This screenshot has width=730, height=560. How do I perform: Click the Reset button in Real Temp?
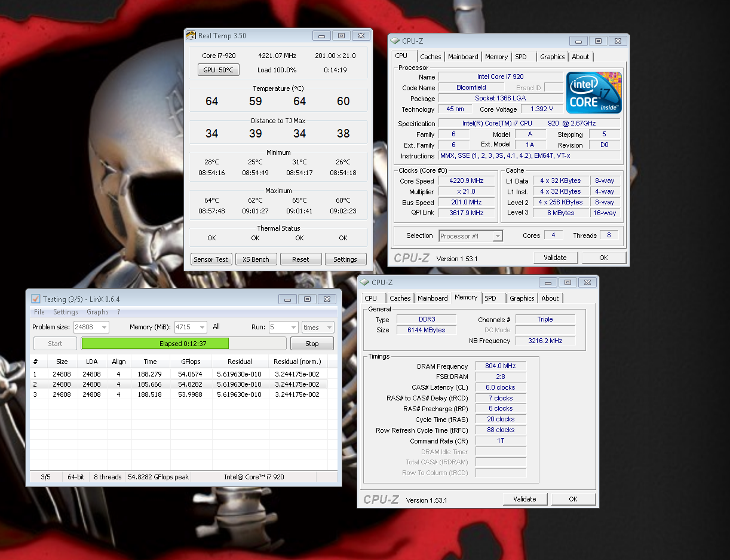(300, 259)
